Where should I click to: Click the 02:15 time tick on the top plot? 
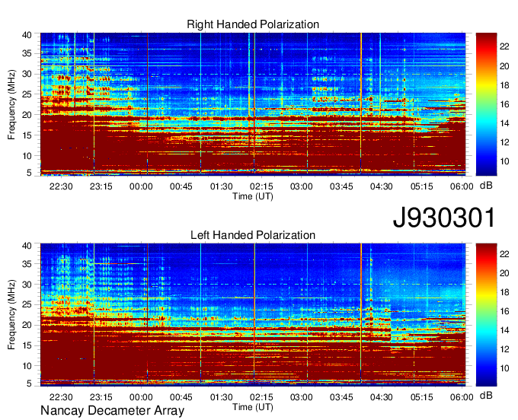click(x=261, y=186)
